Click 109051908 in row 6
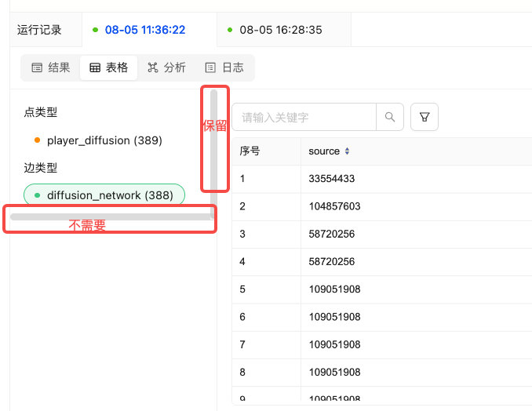The width and height of the screenshot is (532, 411). pyautogui.click(x=334, y=317)
